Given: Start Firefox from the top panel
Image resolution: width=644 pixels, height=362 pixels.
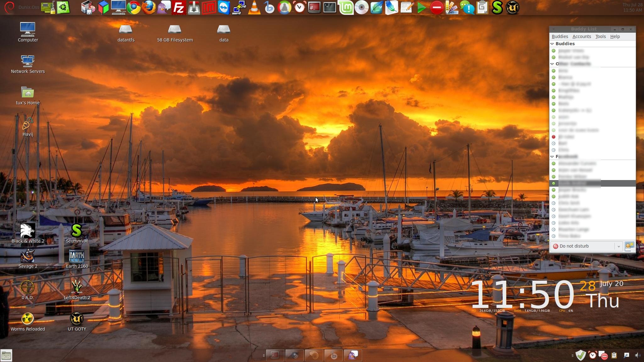Looking at the screenshot, I should (x=148, y=8).
